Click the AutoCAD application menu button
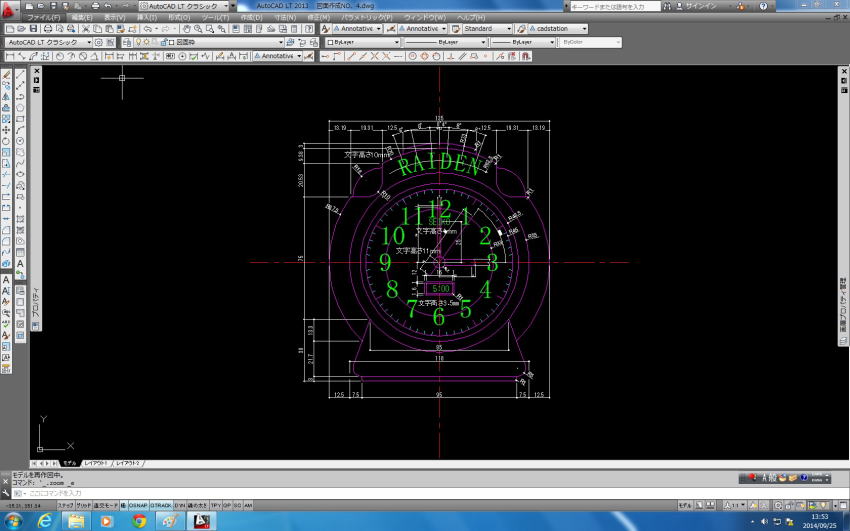Screen dimensions: 850x531 (9, 9)
